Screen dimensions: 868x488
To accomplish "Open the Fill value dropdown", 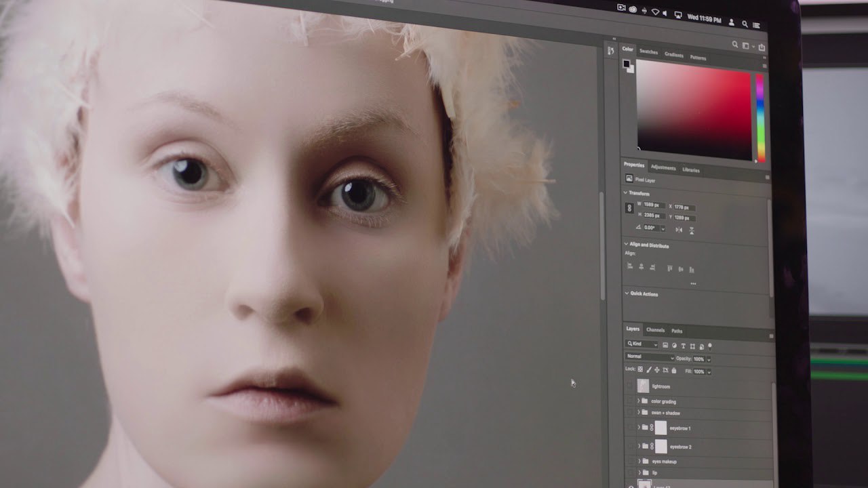I will pos(709,371).
